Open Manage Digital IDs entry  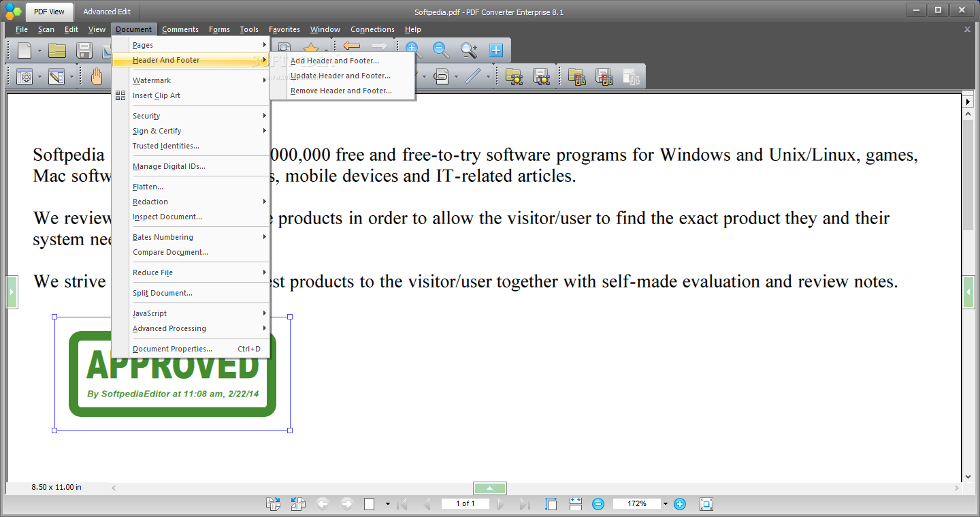(x=191, y=166)
